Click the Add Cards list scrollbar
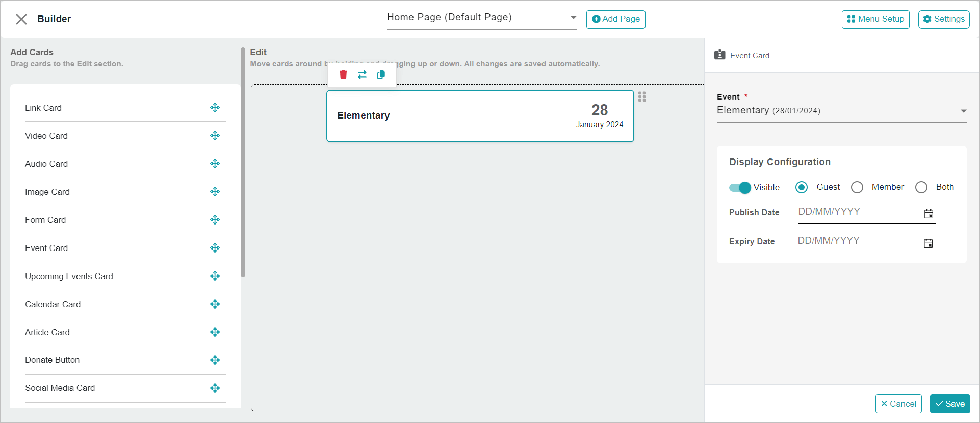The width and height of the screenshot is (980, 423). coord(243,162)
